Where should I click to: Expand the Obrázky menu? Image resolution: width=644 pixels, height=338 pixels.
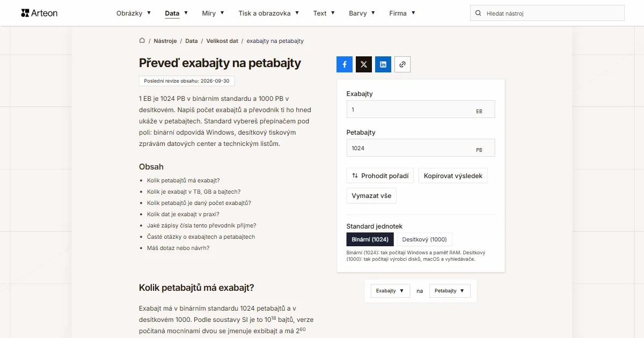pyautogui.click(x=134, y=13)
